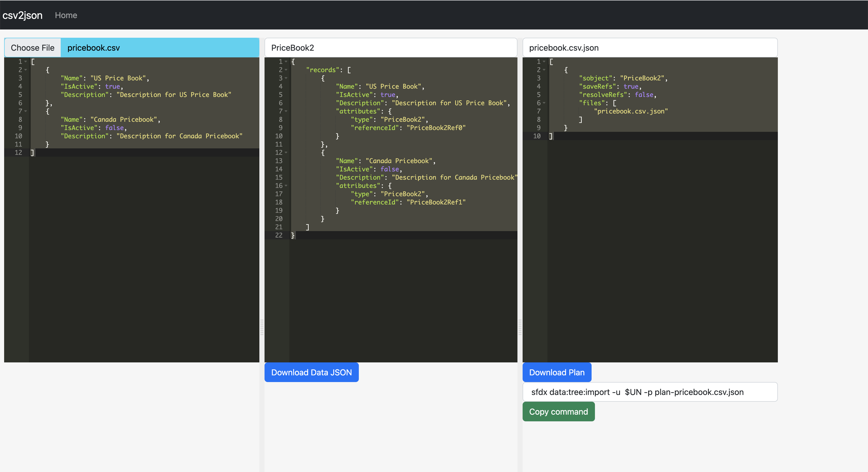868x472 pixels.
Task: Collapse line 1 fold arrow in pricebook.csv editor
Action: click(x=26, y=62)
